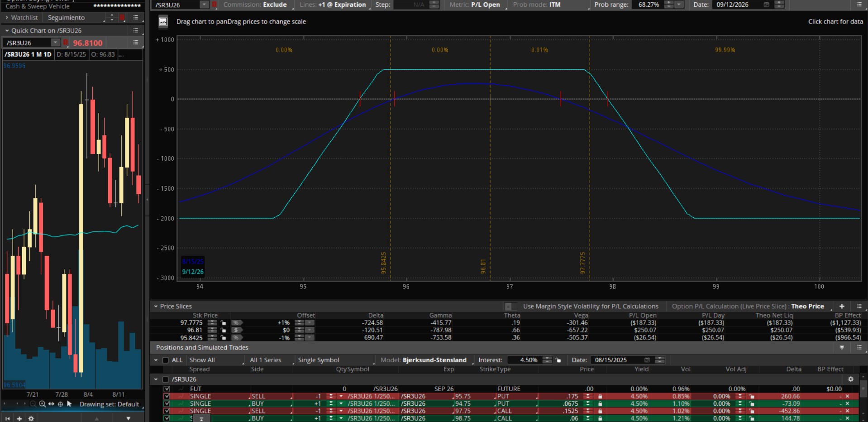This screenshot has width=868, height=422.
Task: Collapse the Price Slices section
Action: tap(156, 307)
